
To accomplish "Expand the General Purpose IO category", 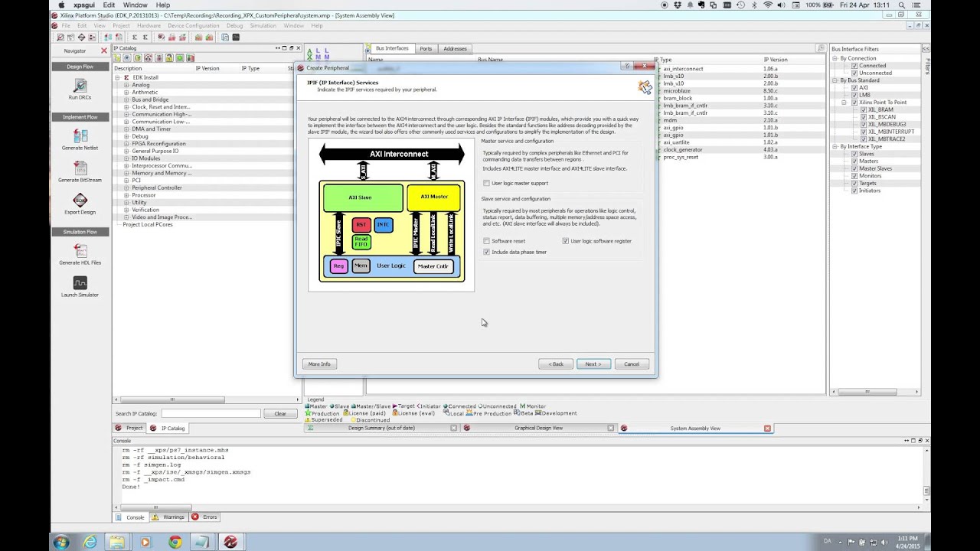I will 126,151.
